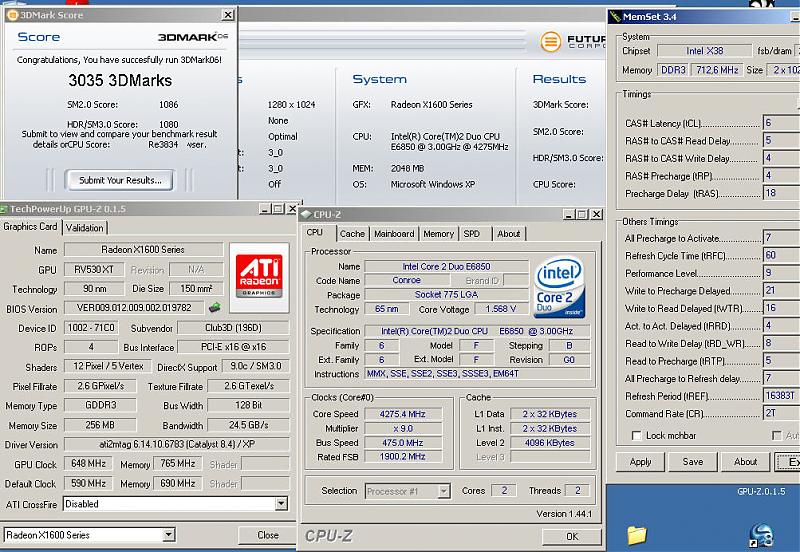The width and height of the screenshot is (800, 552).
Task: Open Write to Read Delayed (tWTR) dropdown
Action: tap(781, 308)
